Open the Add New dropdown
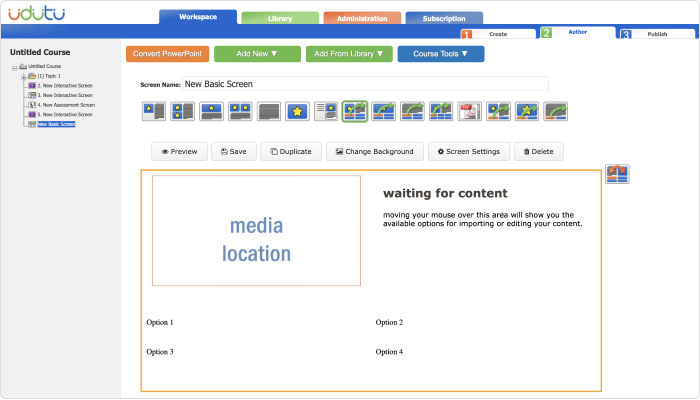 click(x=257, y=54)
